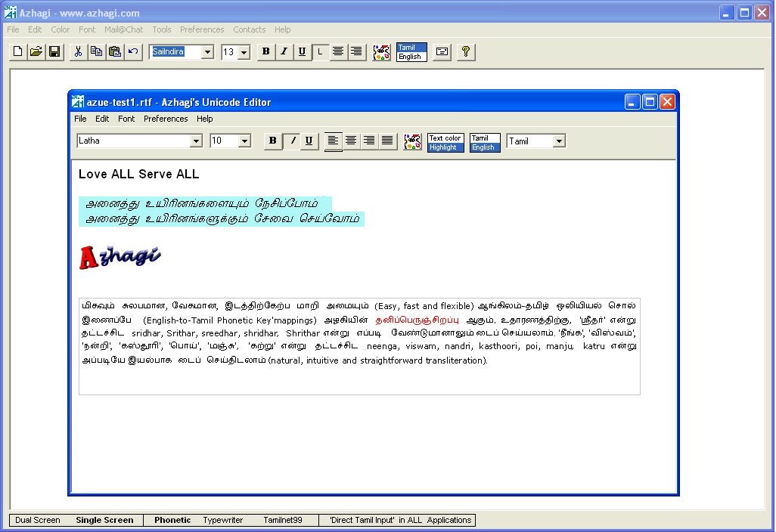Open the Color menu in Azhagi
This screenshot has width=776, height=532.
click(x=61, y=29)
